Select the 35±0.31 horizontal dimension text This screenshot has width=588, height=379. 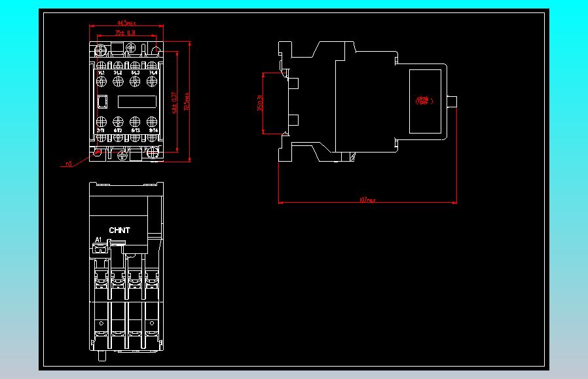pyautogui.click(x=125, y=33)
